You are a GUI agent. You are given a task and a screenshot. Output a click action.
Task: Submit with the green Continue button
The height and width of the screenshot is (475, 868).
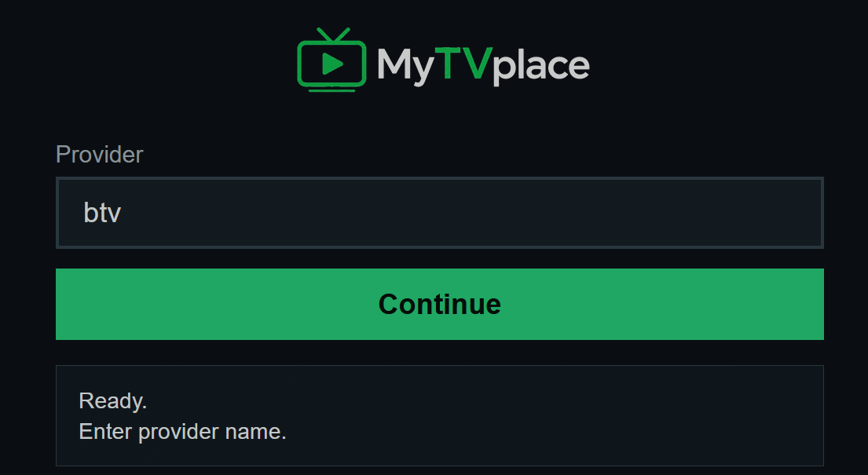click(440, 304)
